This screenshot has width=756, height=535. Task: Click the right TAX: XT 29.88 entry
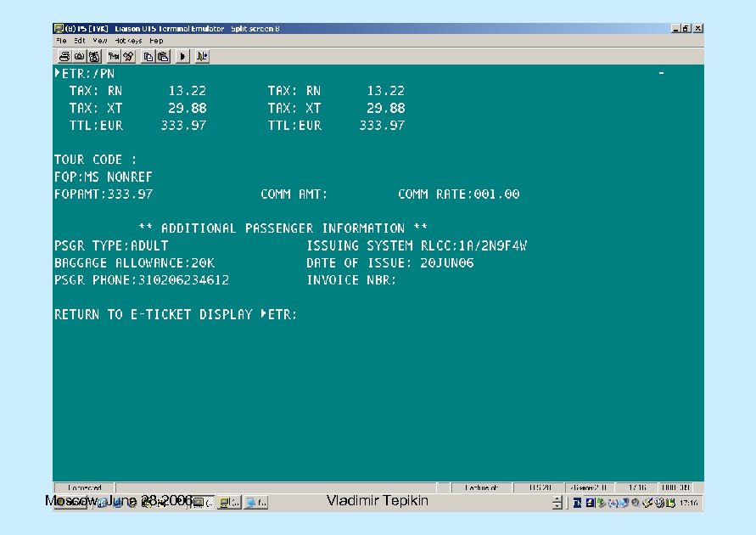tap(336, 109)
